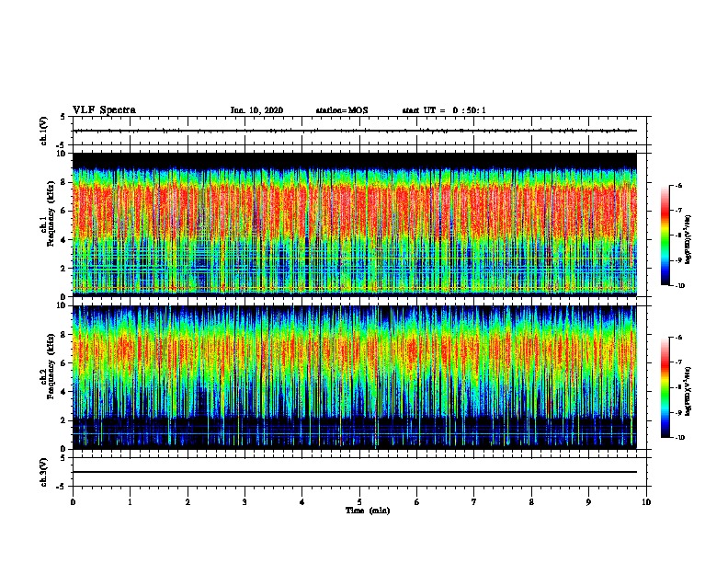Select the date text "Jan. 10, 2020"

click(x=256, y=110)
